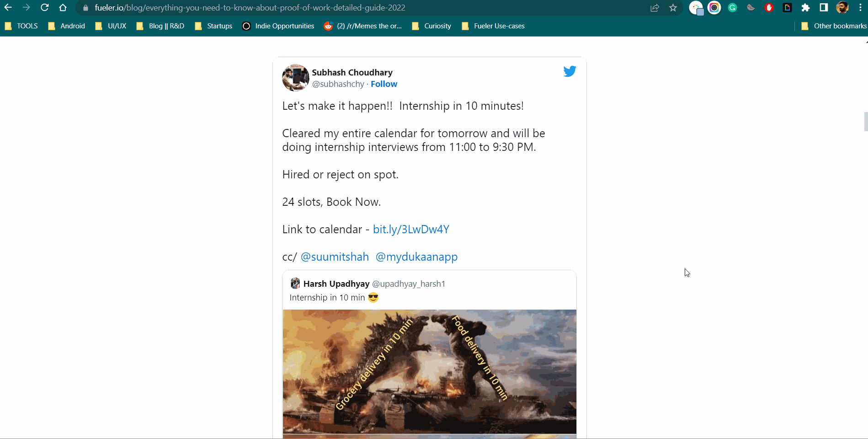The width and height of the screenshot is (868, 439).
Task: Open the Fueler Use-cases bookmarks folder
Action: click(x=493, y=26)
